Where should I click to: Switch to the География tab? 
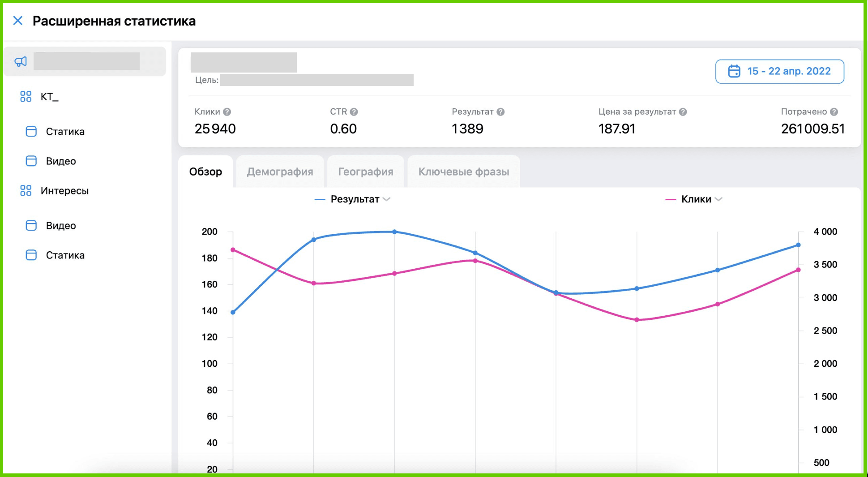[x=365, y=172]
